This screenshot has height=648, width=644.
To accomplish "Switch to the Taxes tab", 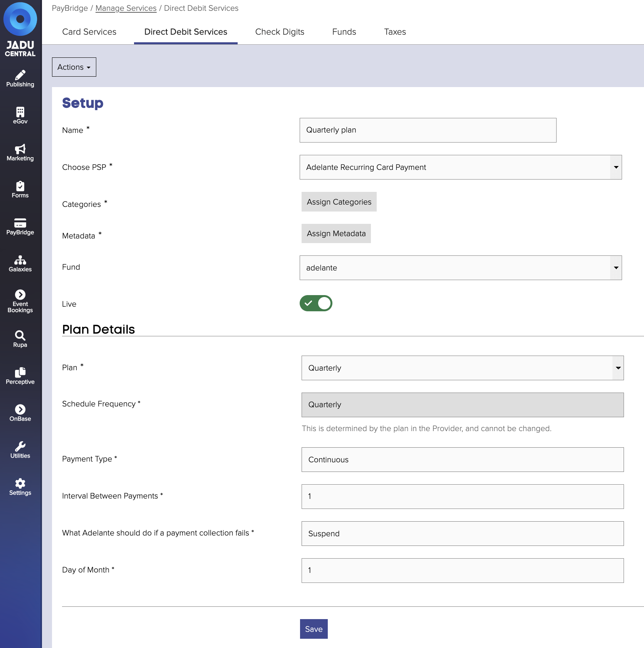I will point(395,32).
